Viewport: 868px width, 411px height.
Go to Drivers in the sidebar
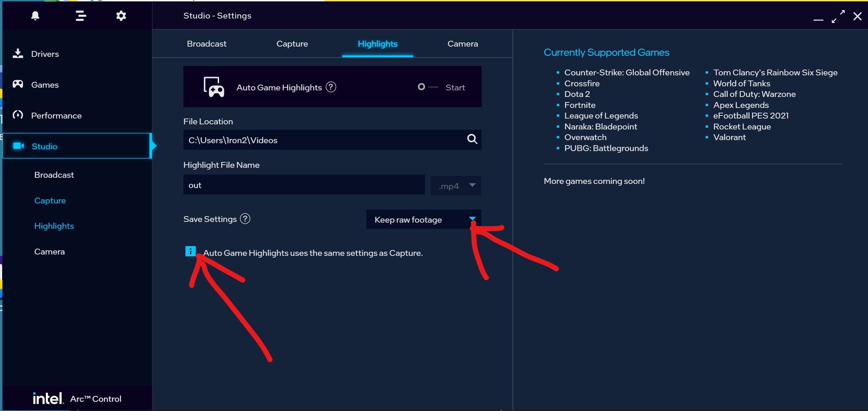point(45,54)
